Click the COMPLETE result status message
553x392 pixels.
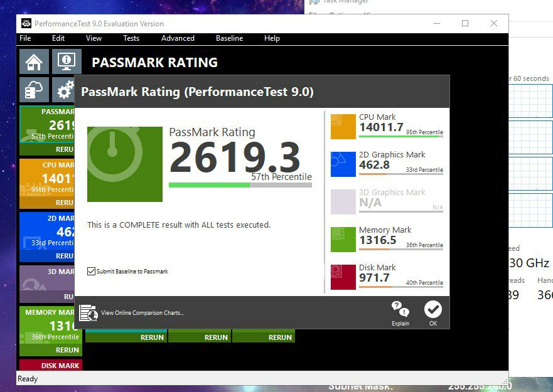pyautogui.click(x=179, y=225)
